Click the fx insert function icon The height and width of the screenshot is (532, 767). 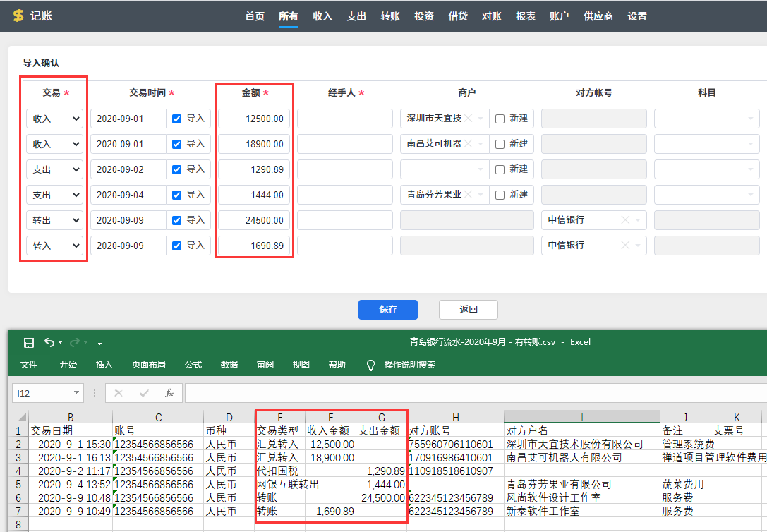pyautogui.click(x=169, y=393)
